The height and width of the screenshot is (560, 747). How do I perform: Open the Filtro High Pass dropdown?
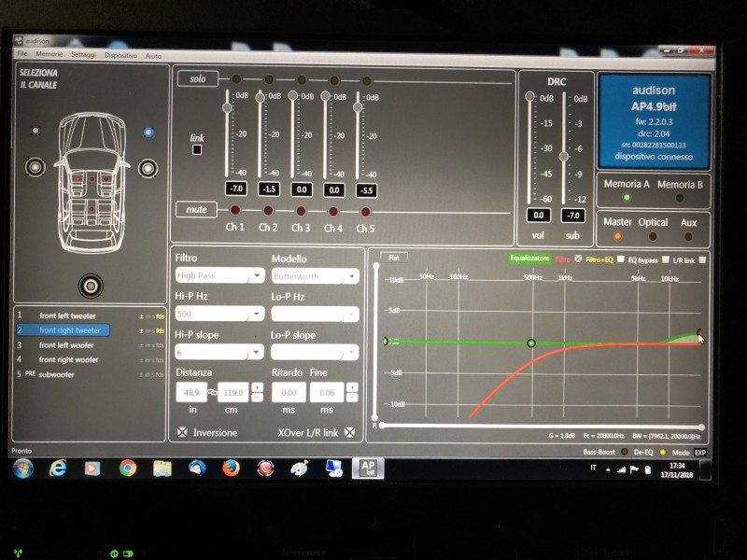point(220,275)
